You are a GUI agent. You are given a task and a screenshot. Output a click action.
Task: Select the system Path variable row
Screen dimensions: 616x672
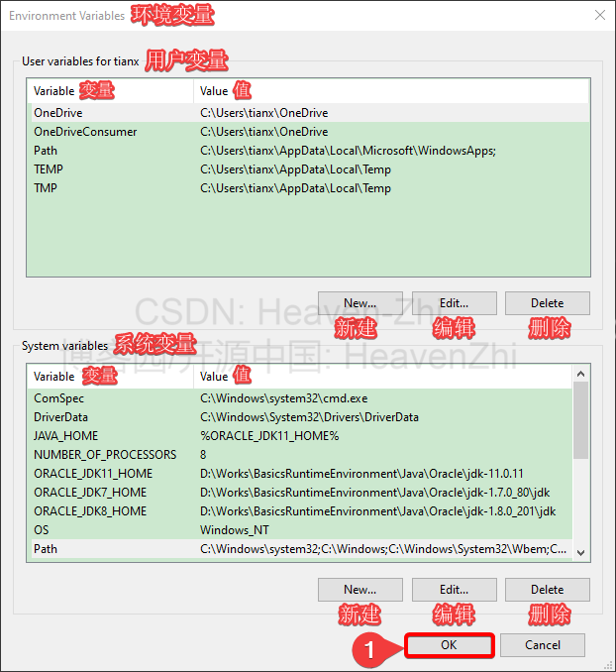(299, 549)
